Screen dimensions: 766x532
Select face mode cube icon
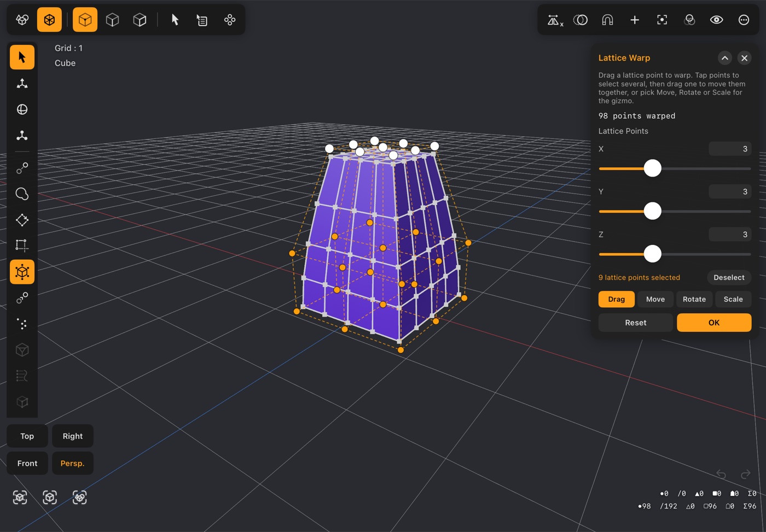pyautogui.click(x=140, y=20)
